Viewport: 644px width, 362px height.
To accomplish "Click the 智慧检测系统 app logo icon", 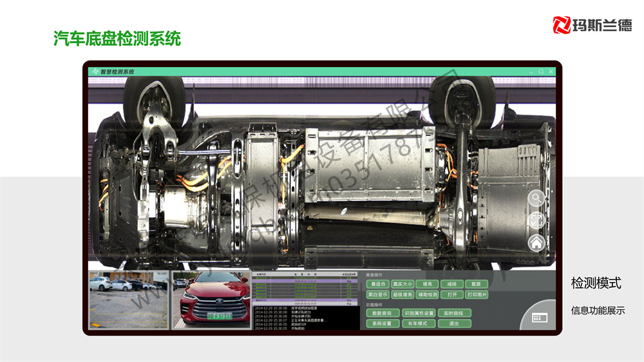I will pos(95,71).
